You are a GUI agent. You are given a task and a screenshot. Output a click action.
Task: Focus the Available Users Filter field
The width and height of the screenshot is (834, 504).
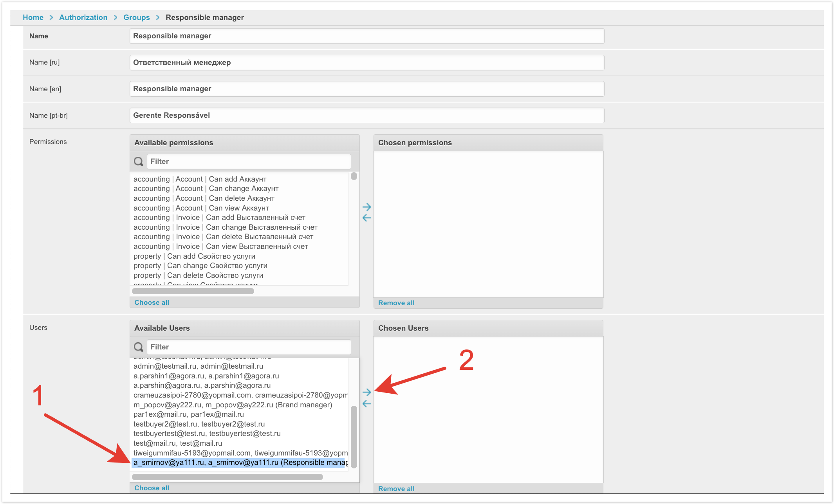[249, 347]
